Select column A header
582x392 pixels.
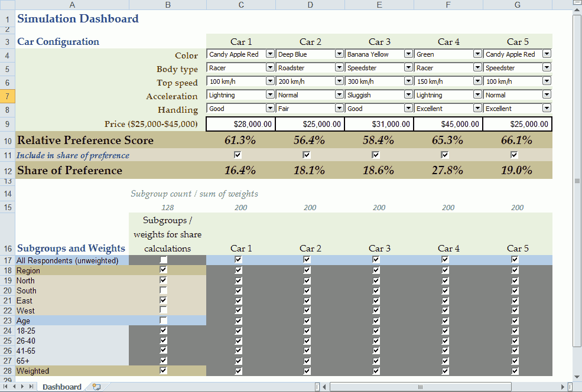72,5
